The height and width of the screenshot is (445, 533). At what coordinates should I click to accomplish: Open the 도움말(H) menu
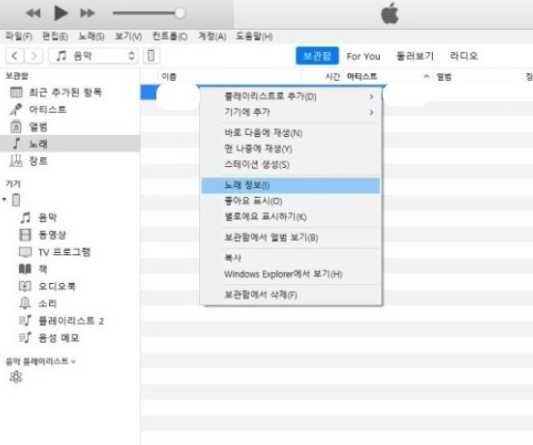pyautogui.click(x=254, y=36)
